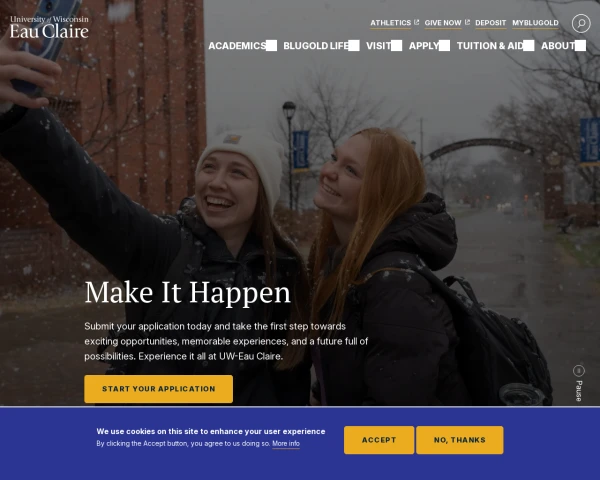
Task: Expand the Apply dropdown arrow
Action: pos(444,46)
